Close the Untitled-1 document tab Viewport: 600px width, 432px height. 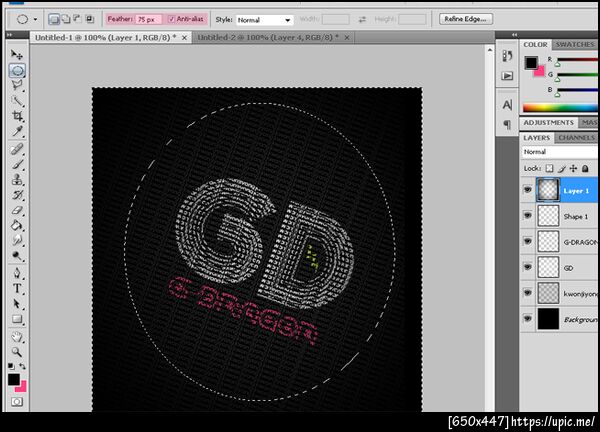(x=184, y=37)
